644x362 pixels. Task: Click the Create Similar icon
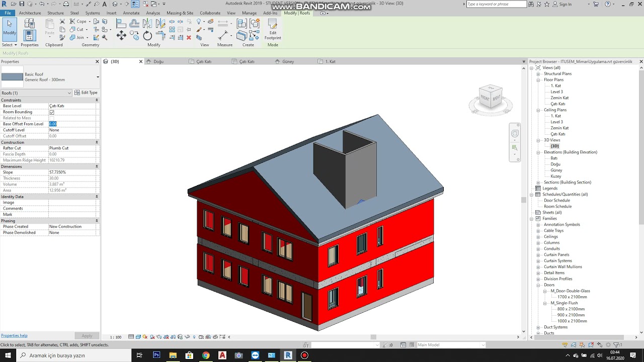(254, 36)
